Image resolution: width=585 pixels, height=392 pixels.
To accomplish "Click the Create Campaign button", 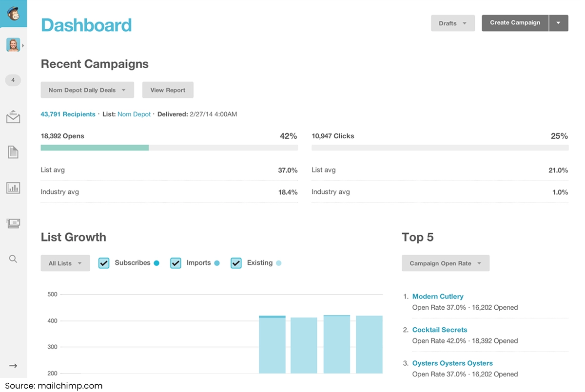I will 515,23.
